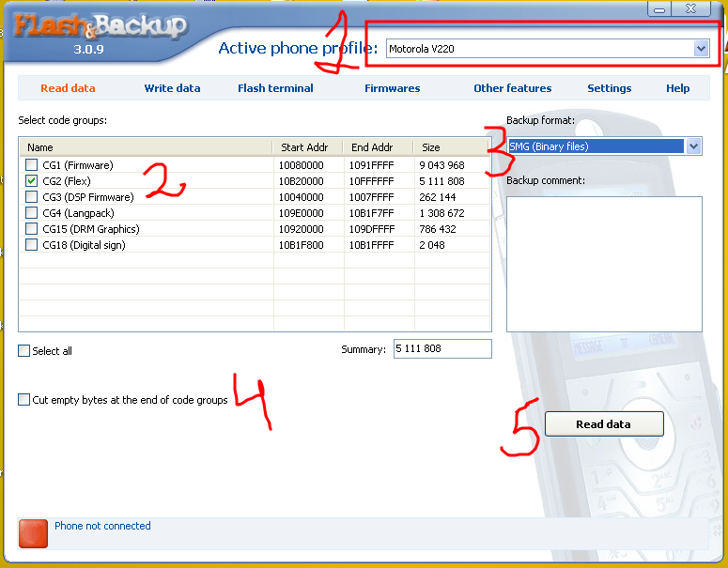Sort by the Start Addr column header
728x568 pixels.
pos(307,147)
